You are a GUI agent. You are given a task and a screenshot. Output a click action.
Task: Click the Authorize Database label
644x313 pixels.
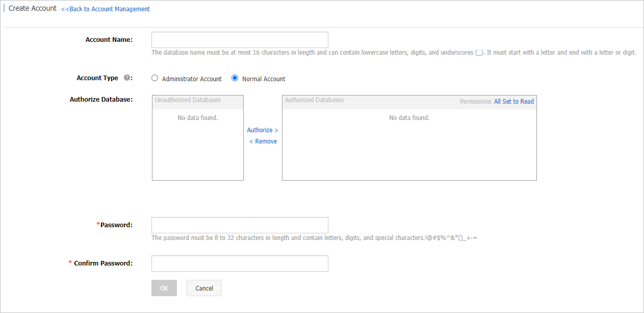(101, 100)
